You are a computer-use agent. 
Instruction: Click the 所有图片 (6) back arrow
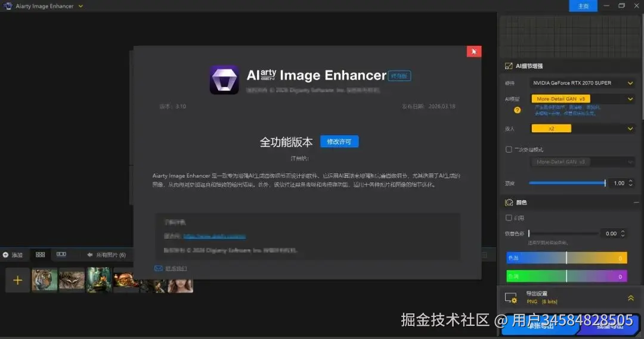(89, 255)
